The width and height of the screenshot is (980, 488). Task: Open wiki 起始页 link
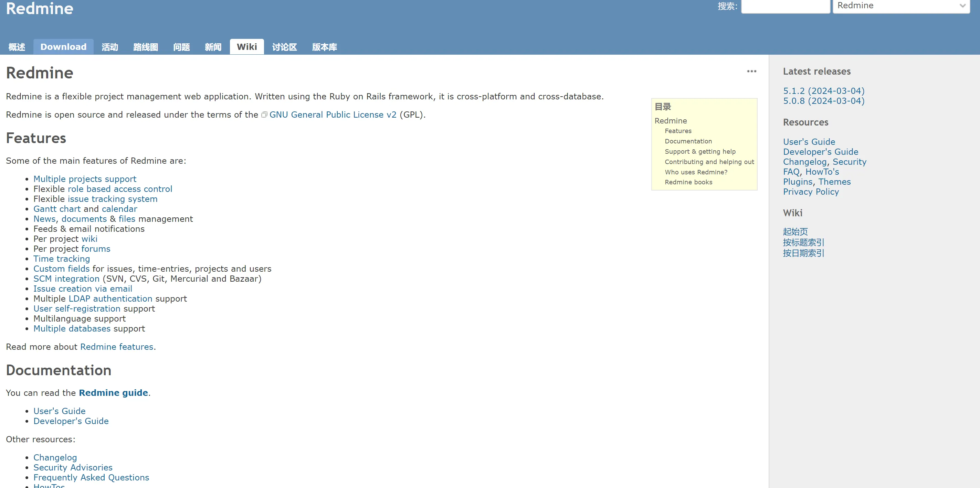coord(795,231)
